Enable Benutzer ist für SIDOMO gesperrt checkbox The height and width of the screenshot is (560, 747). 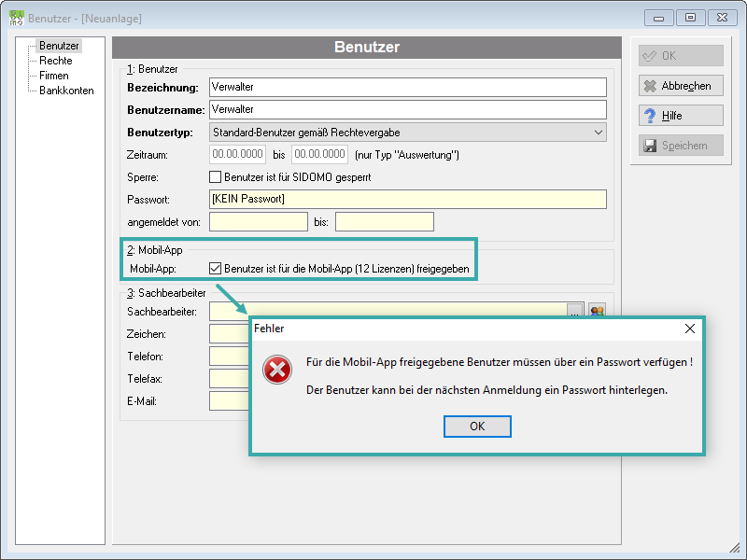(216, 177)
